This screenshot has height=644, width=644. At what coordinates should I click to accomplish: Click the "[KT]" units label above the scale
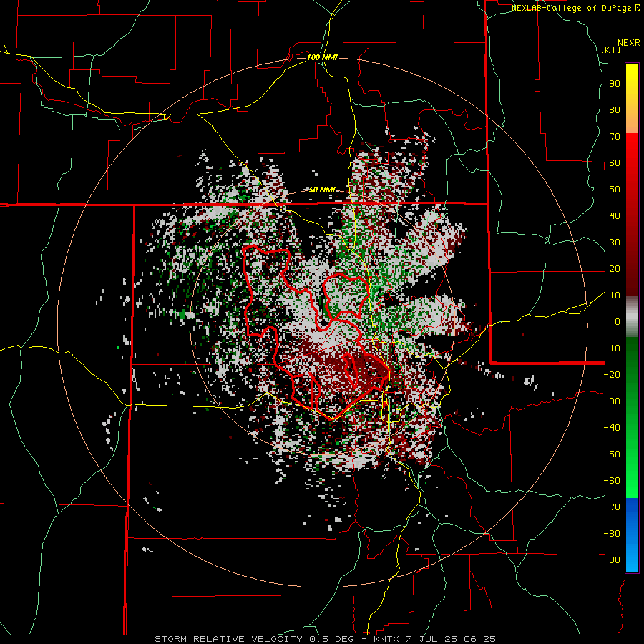[611, 49]
